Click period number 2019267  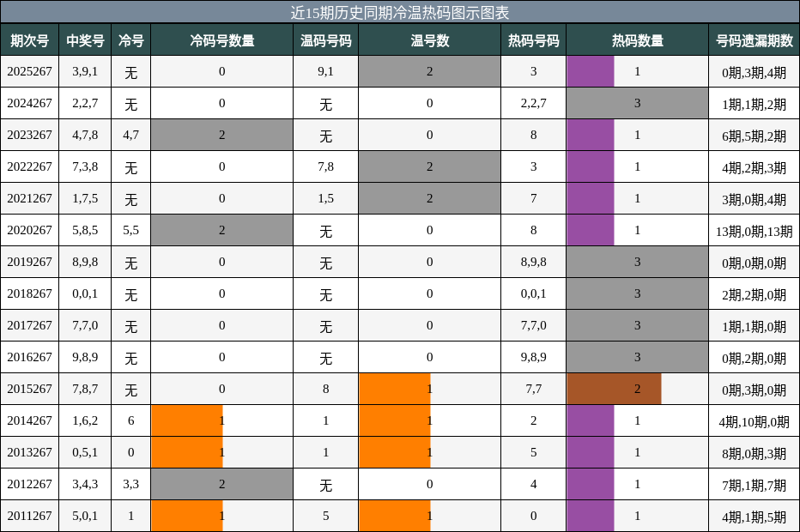29,262
